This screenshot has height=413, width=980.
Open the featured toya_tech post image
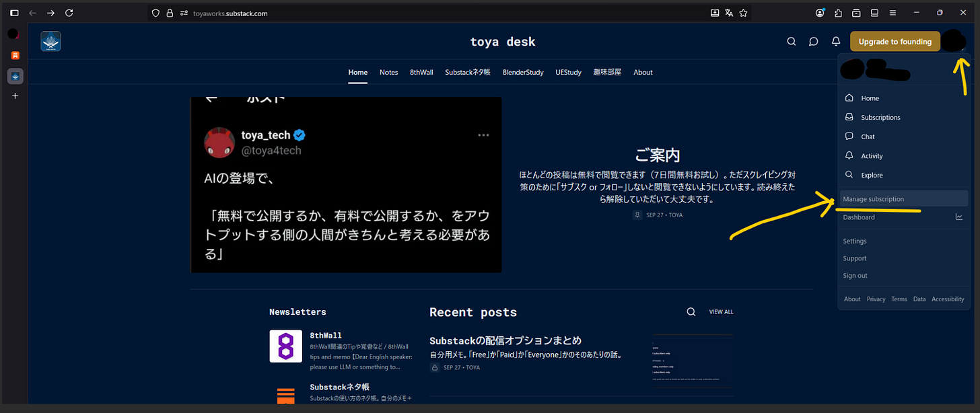pos(346,185)
